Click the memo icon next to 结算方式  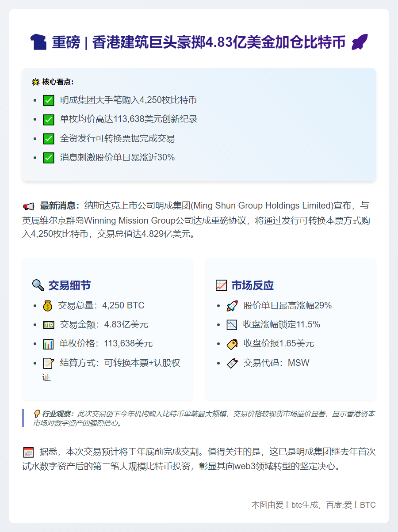[x=47, y=363]
